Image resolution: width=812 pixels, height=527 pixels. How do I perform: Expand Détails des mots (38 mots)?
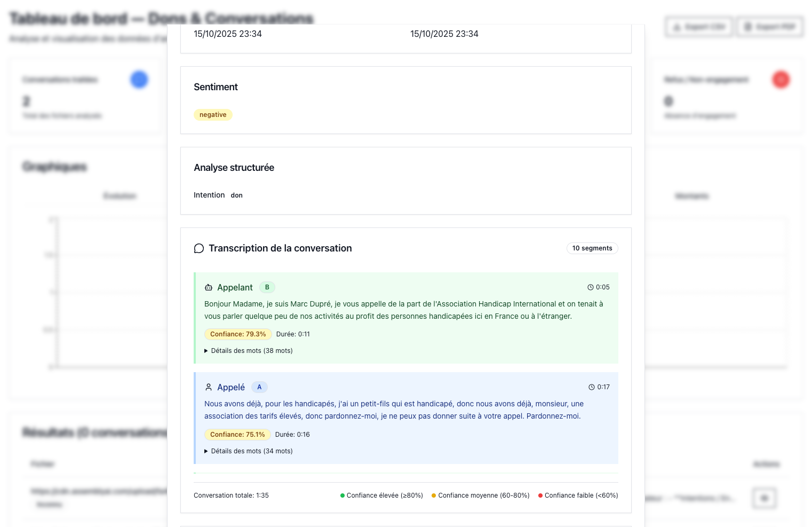coord(249,351)
